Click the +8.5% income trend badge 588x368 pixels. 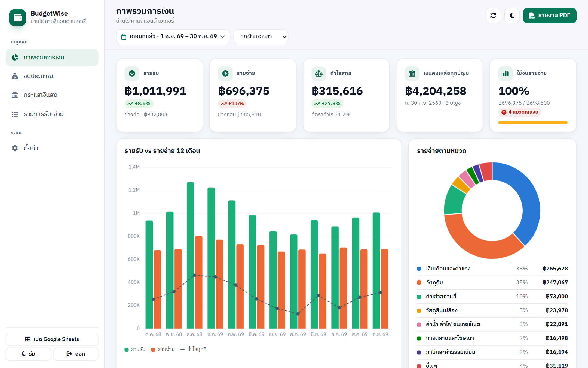click(x=139, y=104)
